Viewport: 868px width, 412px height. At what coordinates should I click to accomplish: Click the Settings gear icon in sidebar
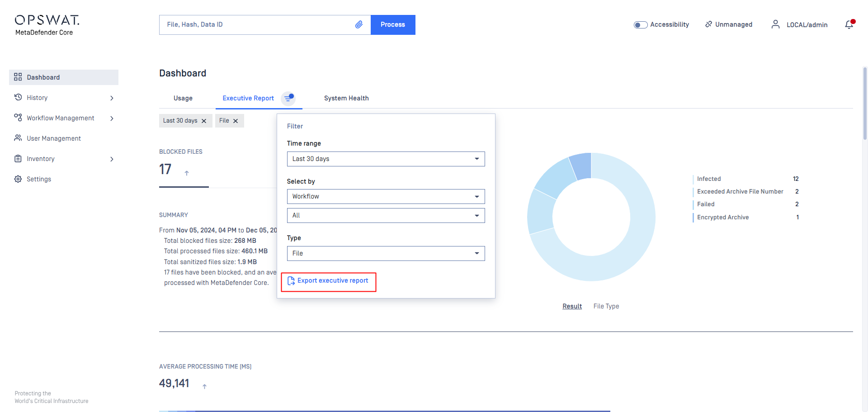point(18,179)
